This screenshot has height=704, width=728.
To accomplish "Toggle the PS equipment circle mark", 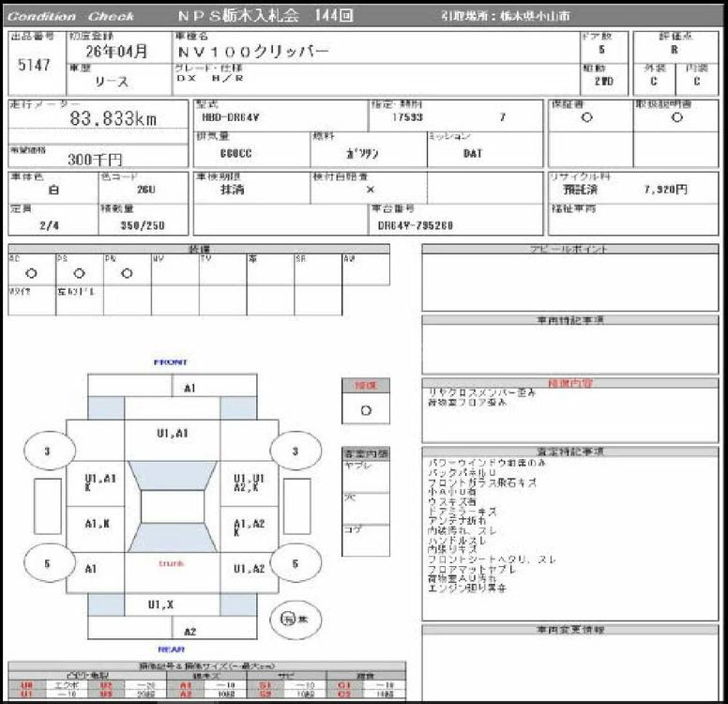I will pyautogui.click(x=79, y=273).
